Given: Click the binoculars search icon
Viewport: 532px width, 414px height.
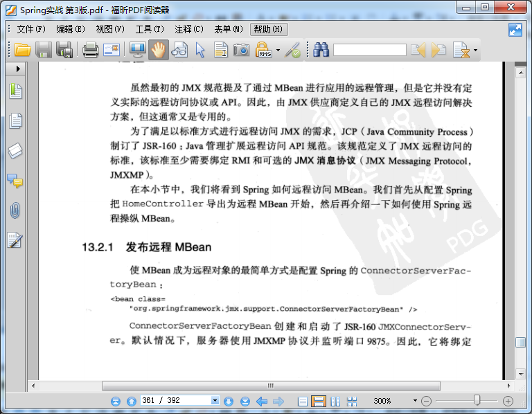Looking at the screenshot, I should click(321, 50).
